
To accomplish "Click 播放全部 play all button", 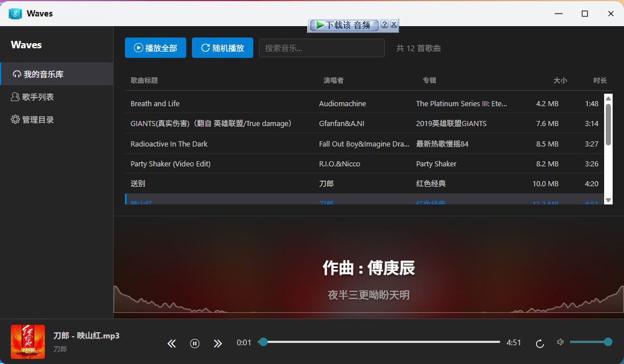I will (156, 48).
